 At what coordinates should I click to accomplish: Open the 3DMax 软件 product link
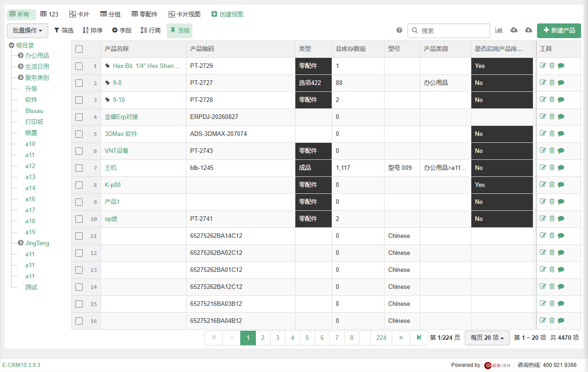click(x=121, y=134)
